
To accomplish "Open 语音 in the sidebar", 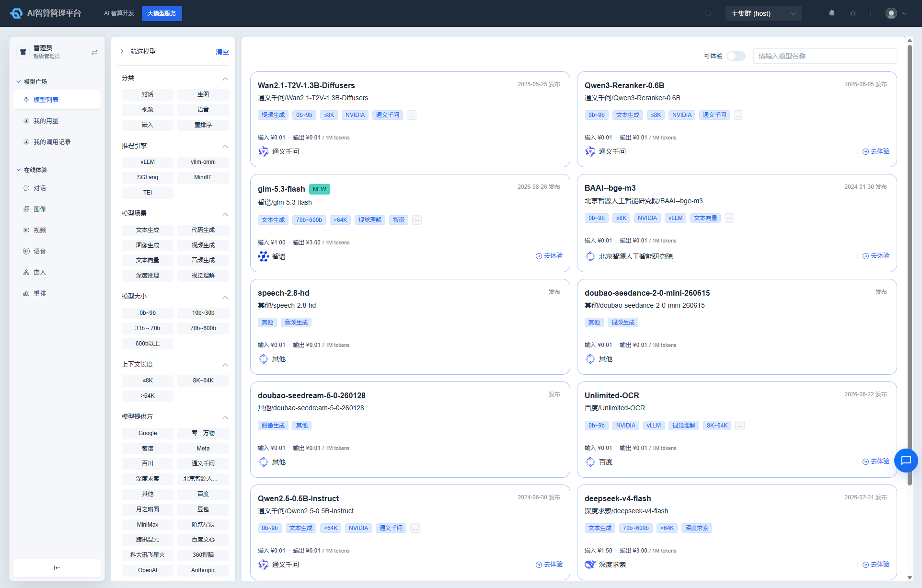I will [40, 251].
